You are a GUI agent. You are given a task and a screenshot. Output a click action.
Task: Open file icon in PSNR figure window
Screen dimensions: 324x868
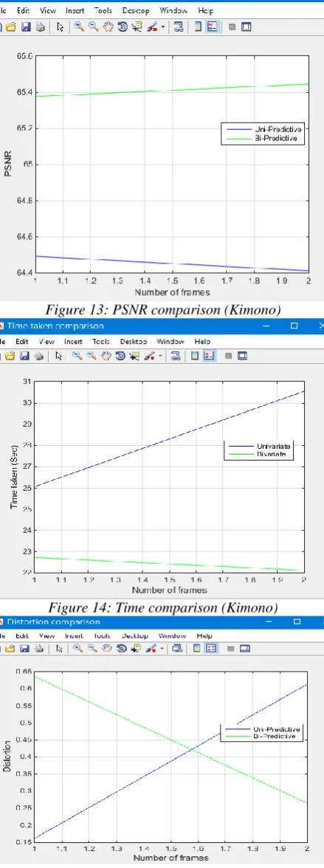tap(10, 27)
